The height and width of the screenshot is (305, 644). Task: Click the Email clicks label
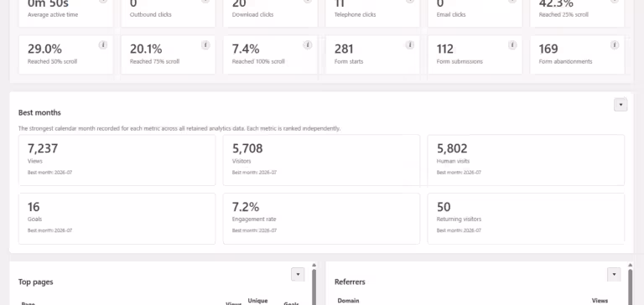(451, 14)
